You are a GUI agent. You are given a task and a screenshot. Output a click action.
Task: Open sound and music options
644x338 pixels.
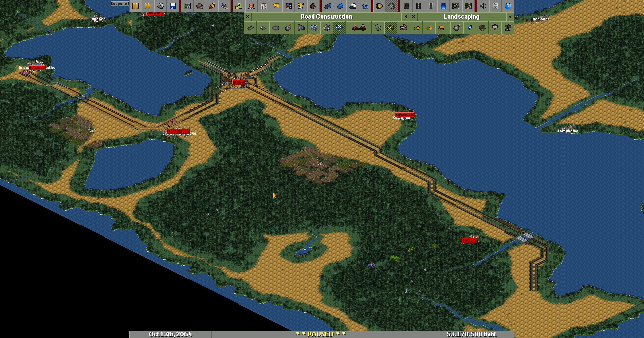483,6
